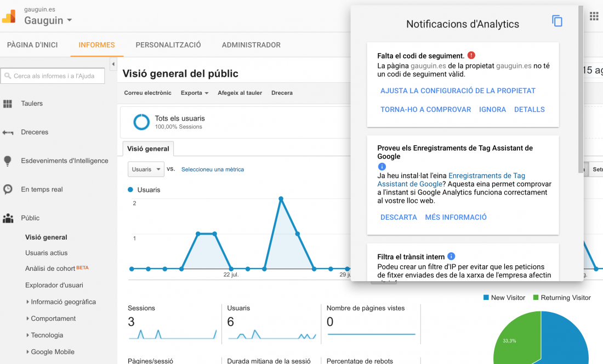The width and height of the screenshot is (603, 364).
Task: Collapse the left sidebar with the arrow handle
Action: pos(113,64)
